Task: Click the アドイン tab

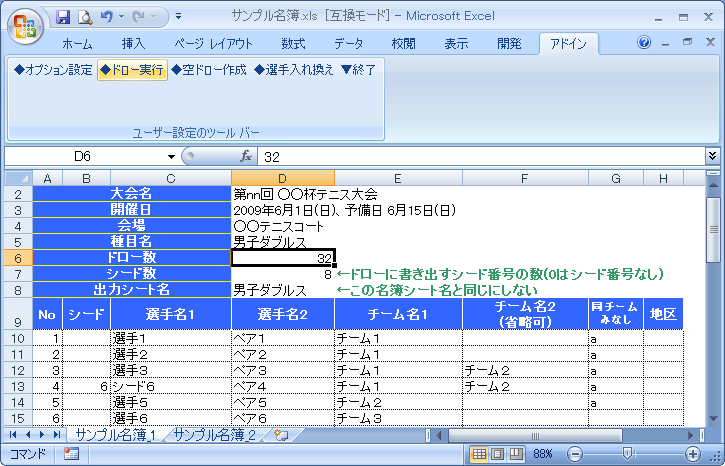Action: [x=568, y=44]
